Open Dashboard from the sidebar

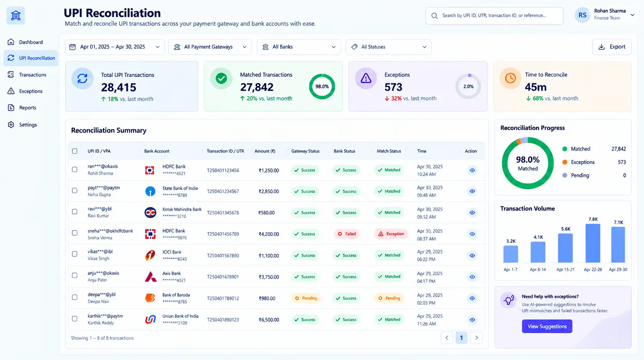click(x=31, y=42)
